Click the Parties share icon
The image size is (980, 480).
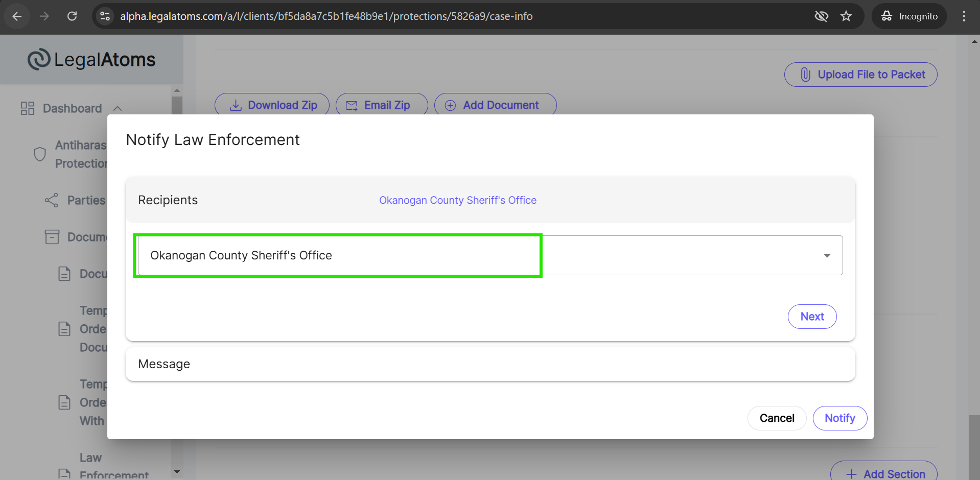[52, 200]
